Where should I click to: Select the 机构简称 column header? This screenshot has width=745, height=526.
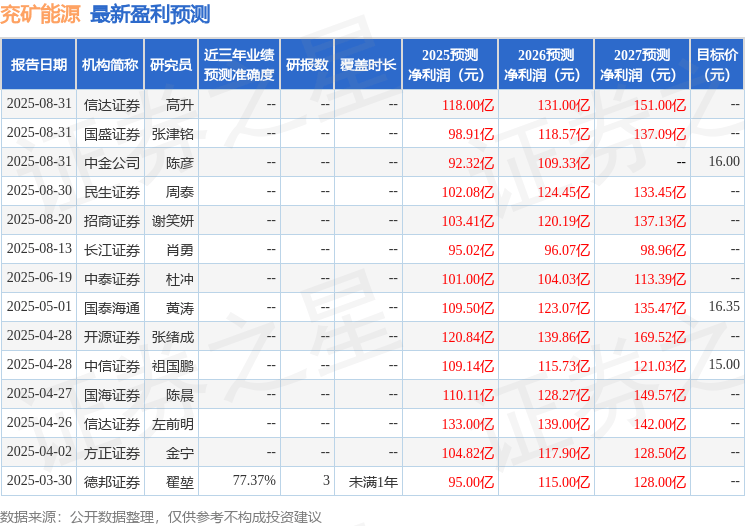[x=110, y=65]
